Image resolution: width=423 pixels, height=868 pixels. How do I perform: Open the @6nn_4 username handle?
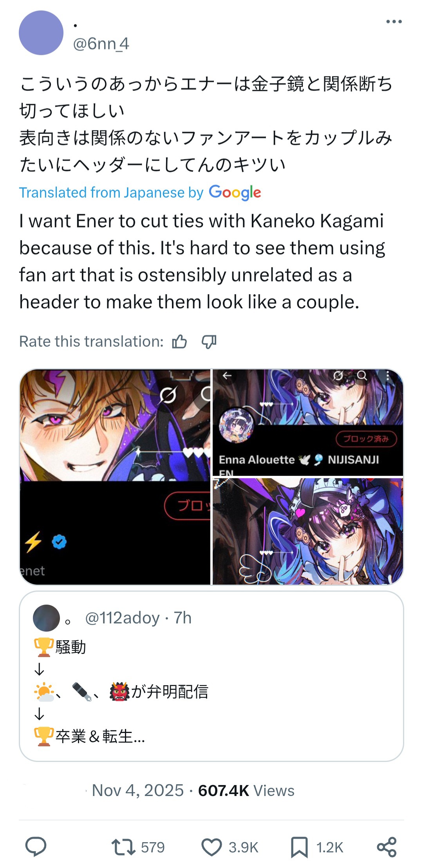(x=101, y=44)
